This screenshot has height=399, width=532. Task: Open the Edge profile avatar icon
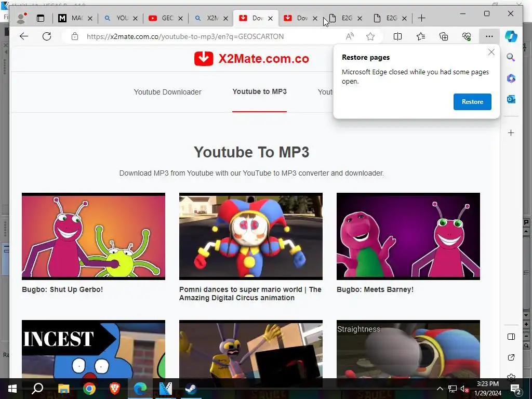coord(21,18)
